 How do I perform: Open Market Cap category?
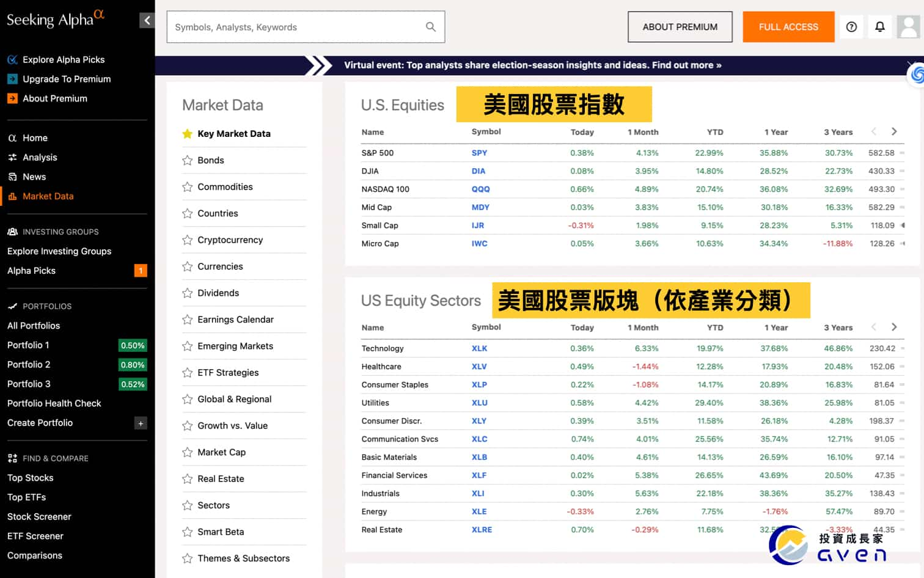tap(221, 452)
